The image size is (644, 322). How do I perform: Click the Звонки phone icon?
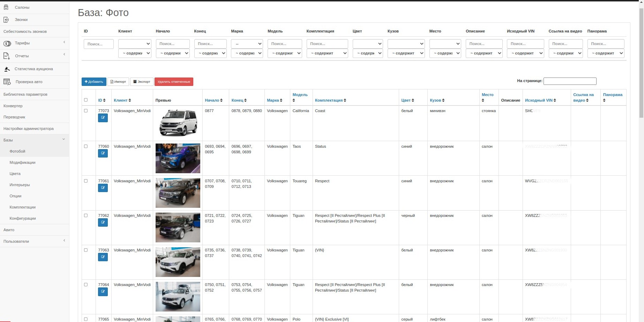[x=6, y=20]
